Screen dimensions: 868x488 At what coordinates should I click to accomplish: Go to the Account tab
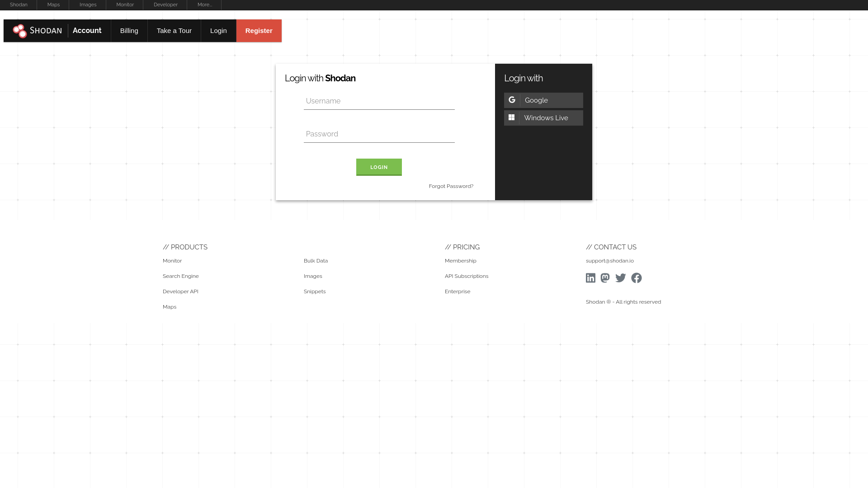click(x=87, y=31)
